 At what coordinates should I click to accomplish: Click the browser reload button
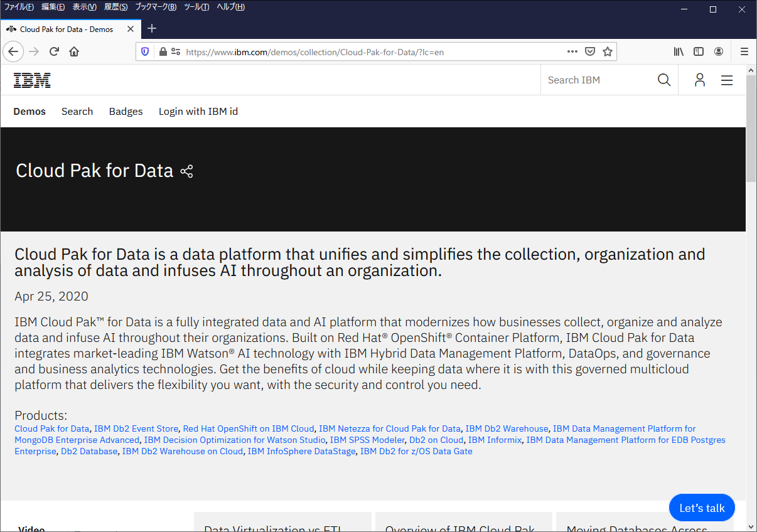click(x=55, y=51)
